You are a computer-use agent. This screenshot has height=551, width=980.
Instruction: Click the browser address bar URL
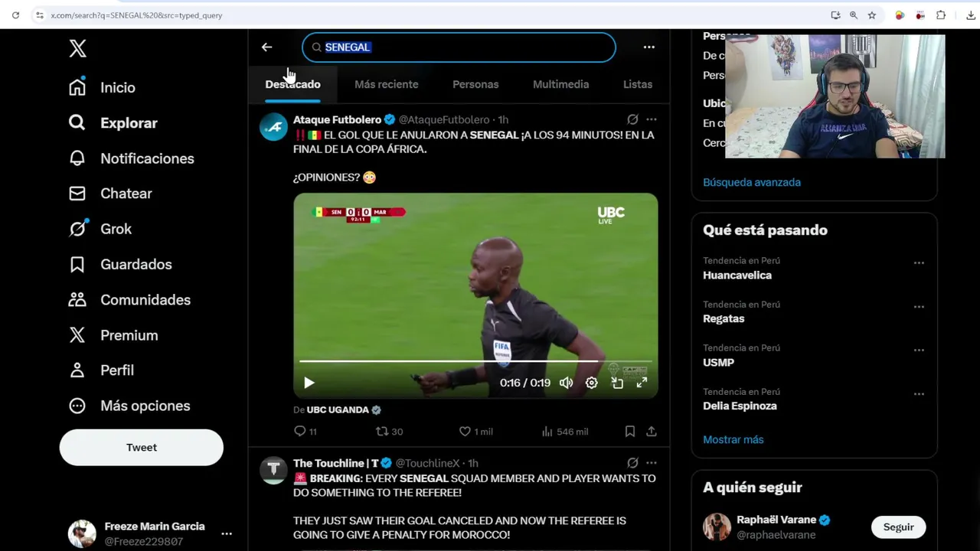point(136,15)
